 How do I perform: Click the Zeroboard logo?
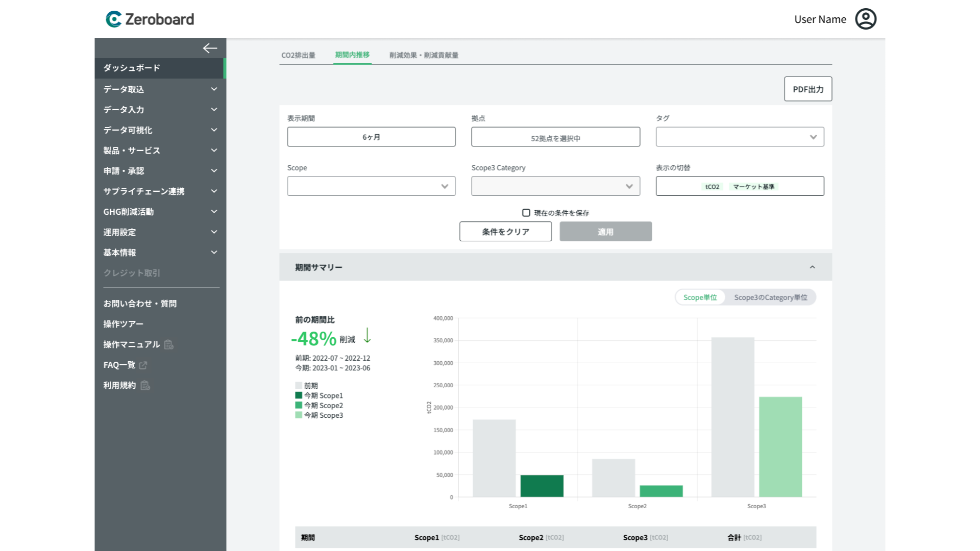(150, 19)
